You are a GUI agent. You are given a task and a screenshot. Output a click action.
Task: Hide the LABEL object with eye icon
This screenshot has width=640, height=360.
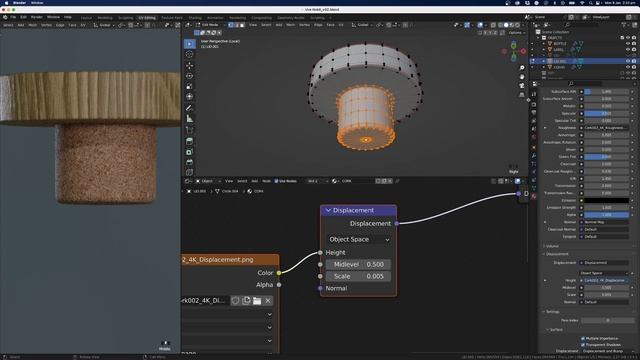pos(628,49)
